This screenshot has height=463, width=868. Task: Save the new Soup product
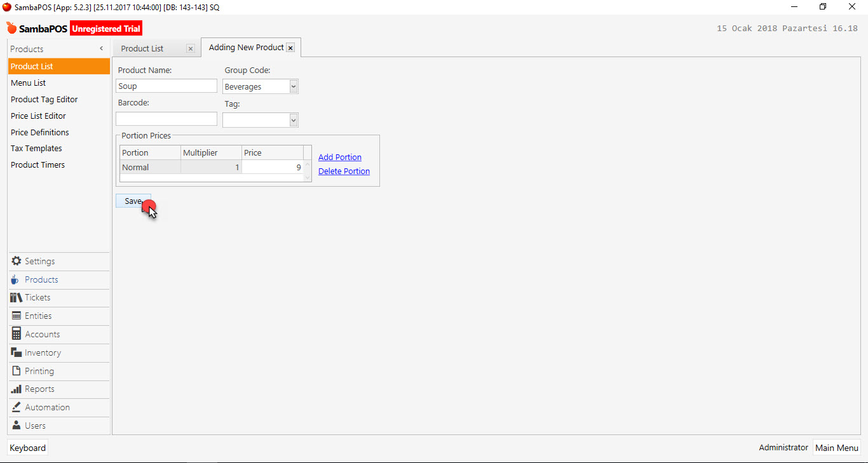point(132,201)
